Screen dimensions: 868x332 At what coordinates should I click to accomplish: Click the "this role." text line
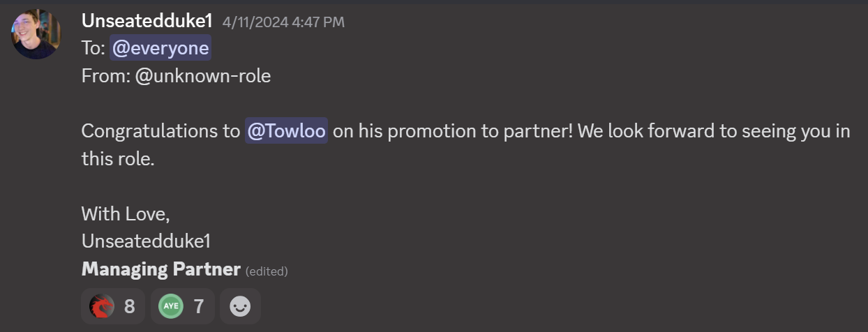coord(117,159)
